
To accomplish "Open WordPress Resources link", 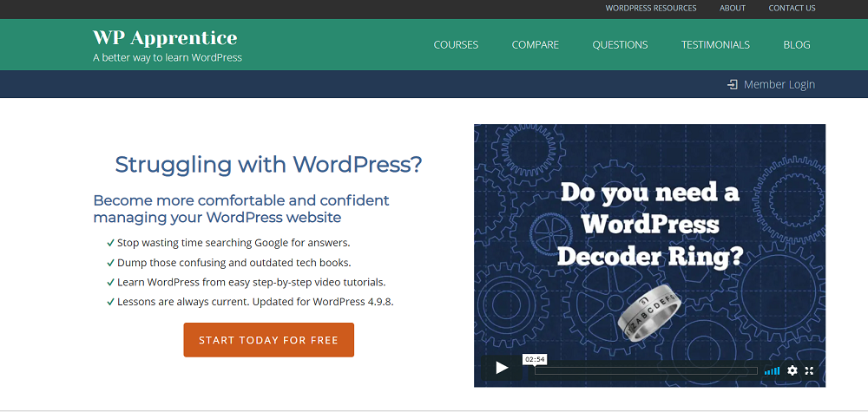I will [x=650, y=8].
